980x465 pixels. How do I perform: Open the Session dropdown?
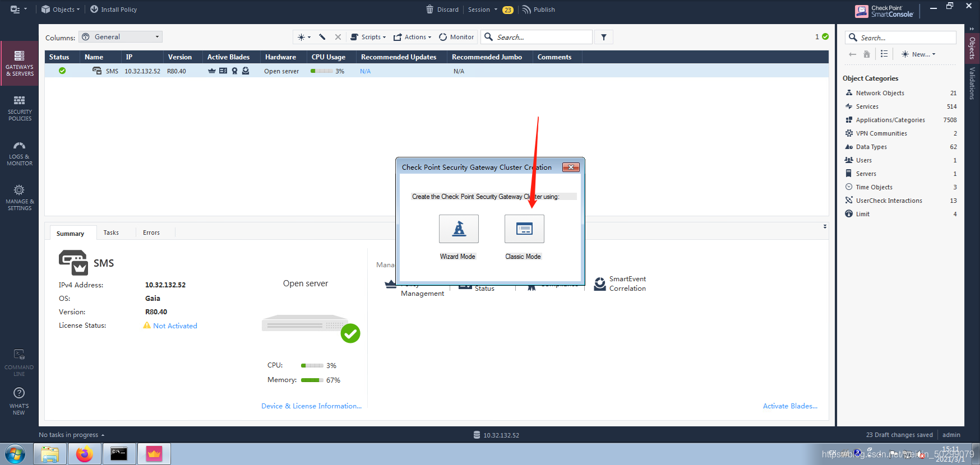click(x=483, y=10)
